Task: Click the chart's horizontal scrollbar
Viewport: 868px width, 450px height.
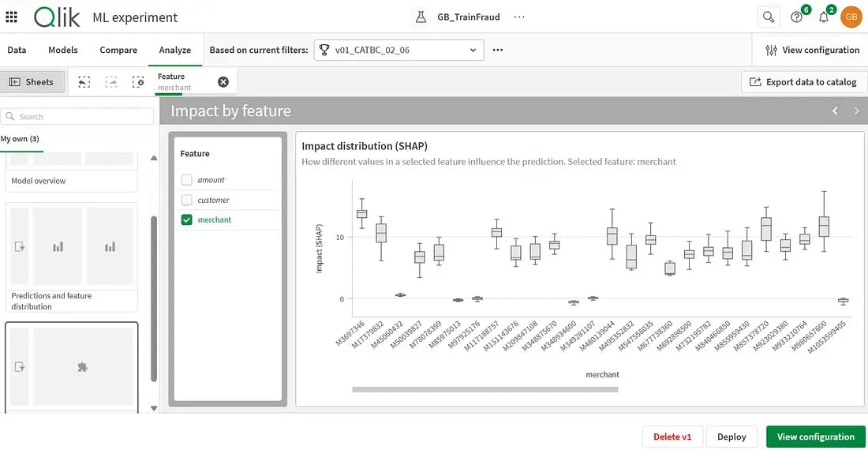Action: [x=485, y=389]
